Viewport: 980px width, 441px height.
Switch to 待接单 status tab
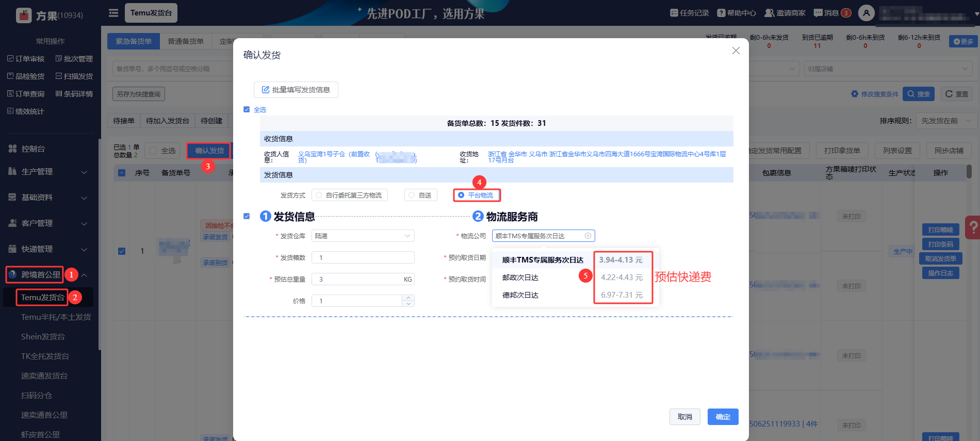click(x=124, y=121)
